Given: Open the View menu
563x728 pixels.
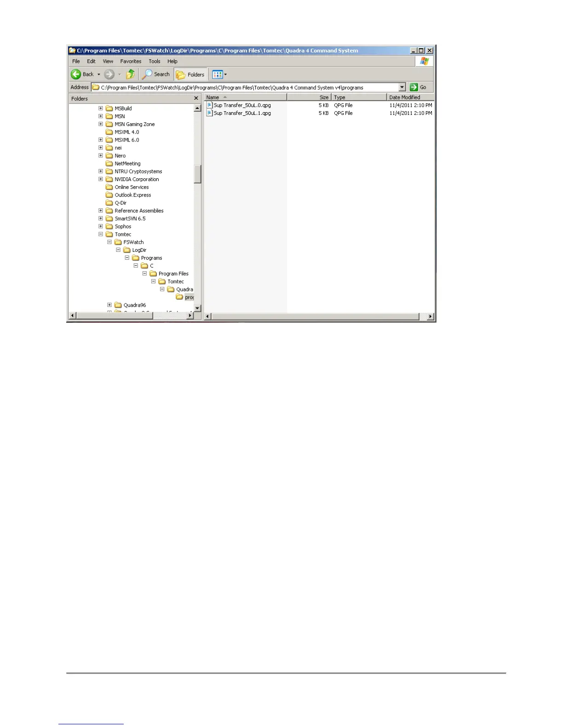Looking at the screenshot, I should tap(108, 61).
